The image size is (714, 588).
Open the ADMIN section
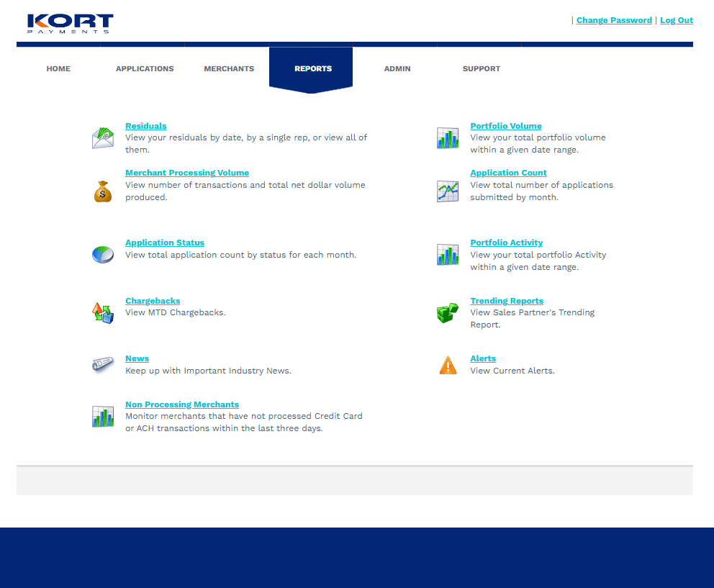[x=397, y=68]
